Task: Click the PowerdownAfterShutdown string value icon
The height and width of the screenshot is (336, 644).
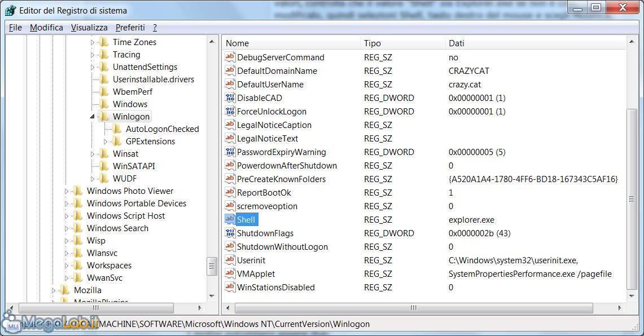Action: (230, 165)
